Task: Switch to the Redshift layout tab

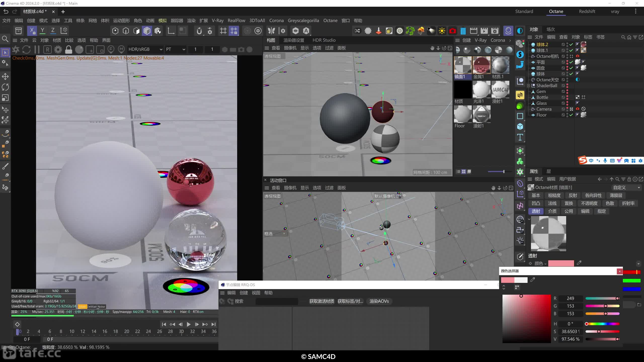Action: coord(587,11)
